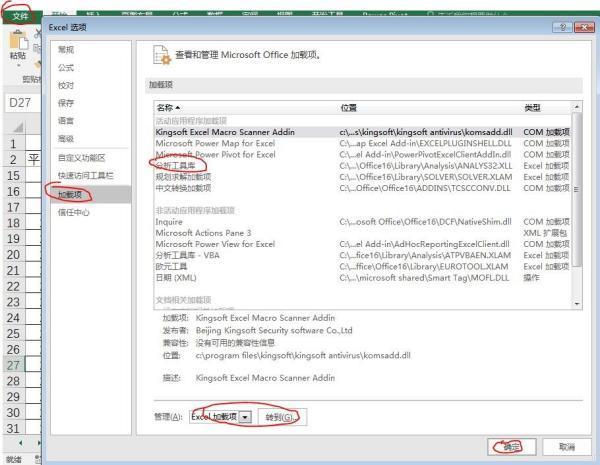Select Microsoft Actions Pane 3 row
Viewport: 600px width, 465px height.
coord(362,233)
